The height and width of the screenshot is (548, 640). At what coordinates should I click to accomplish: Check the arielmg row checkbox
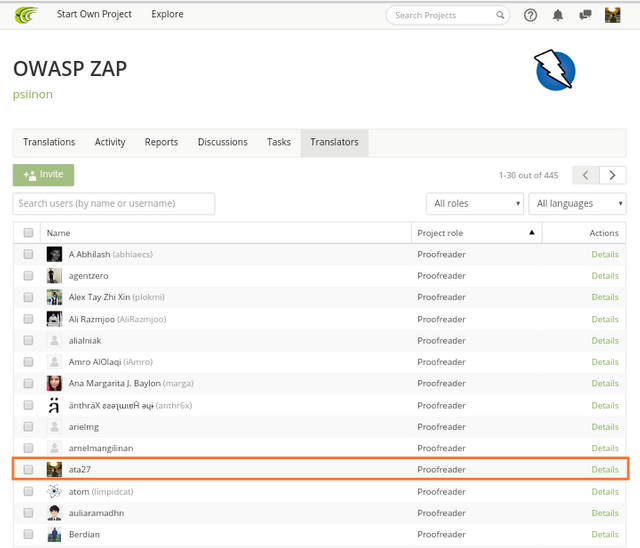[x=28, y=426]
